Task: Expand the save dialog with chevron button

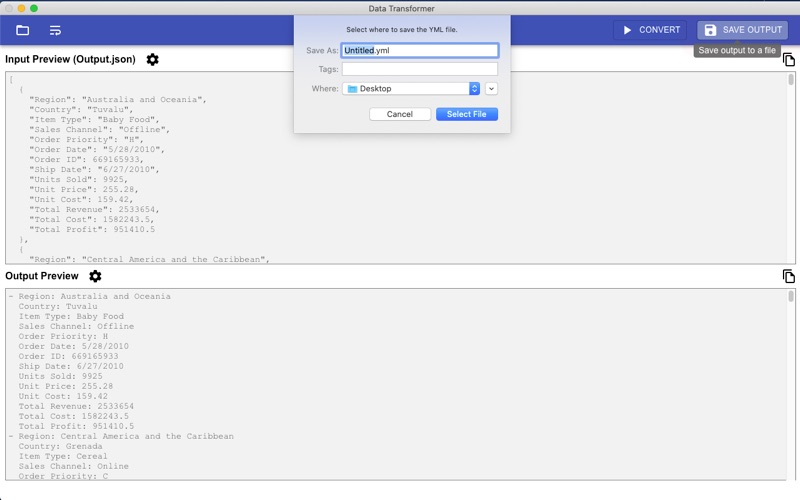Action: pos(491,89)
